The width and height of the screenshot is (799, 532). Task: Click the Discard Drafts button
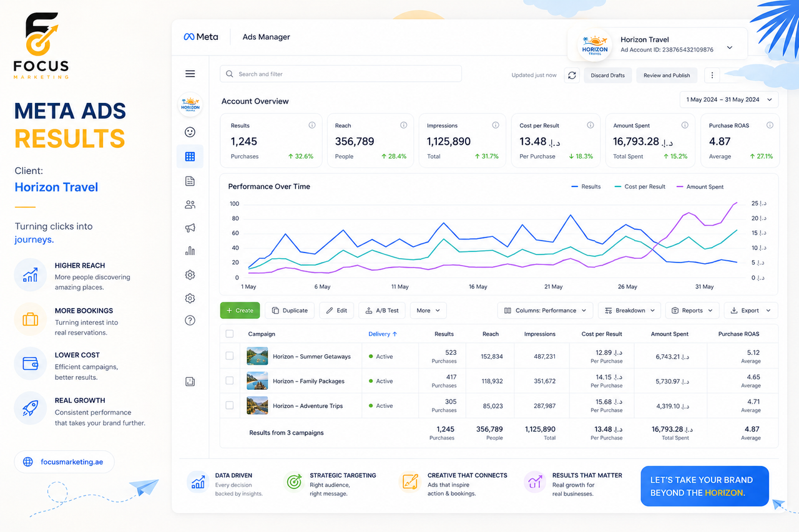[x=607, y=75]
